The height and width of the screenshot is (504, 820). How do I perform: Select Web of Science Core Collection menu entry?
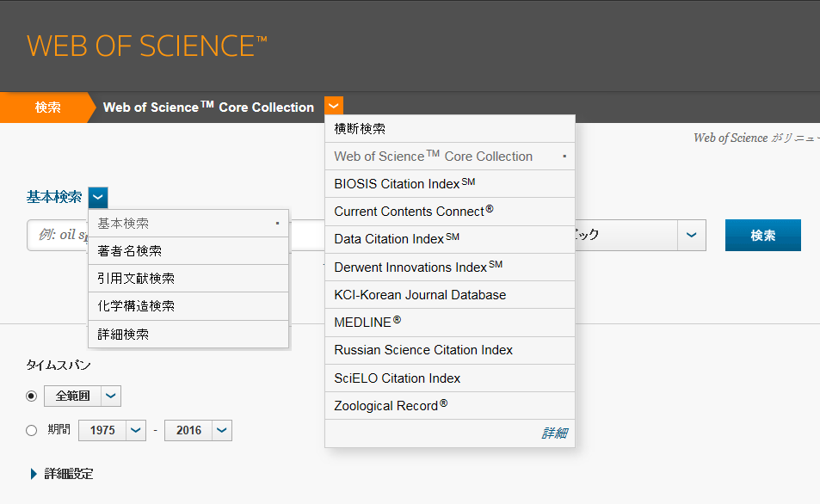click(x=450, y=157)
